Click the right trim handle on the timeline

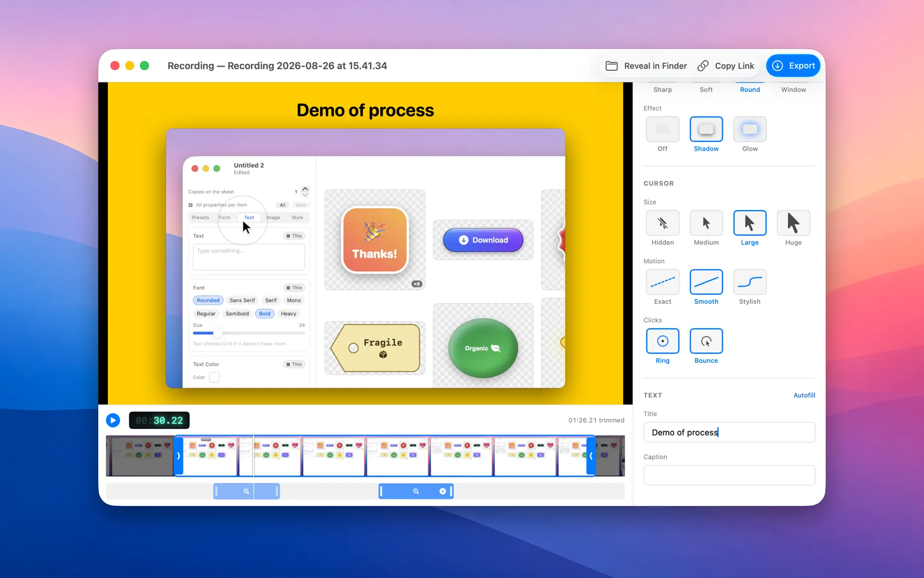[x=591, y=456]
